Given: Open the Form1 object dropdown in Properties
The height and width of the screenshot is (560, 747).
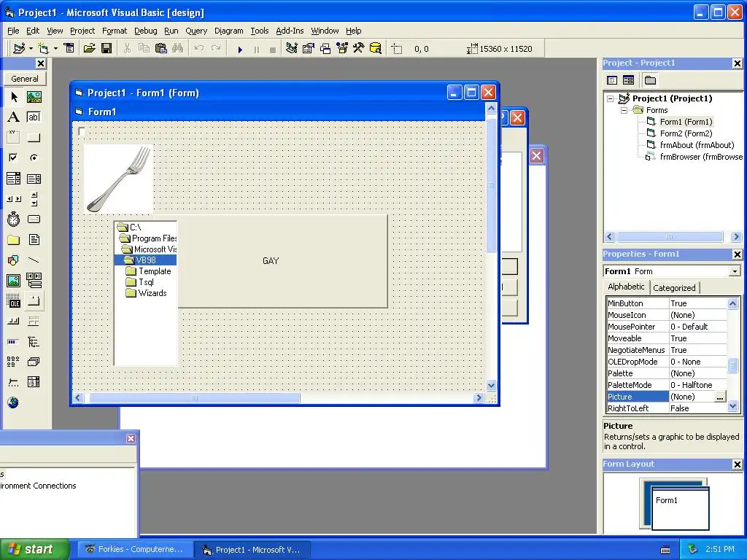Looking at the screenshot, I should [x=735, y=271].
